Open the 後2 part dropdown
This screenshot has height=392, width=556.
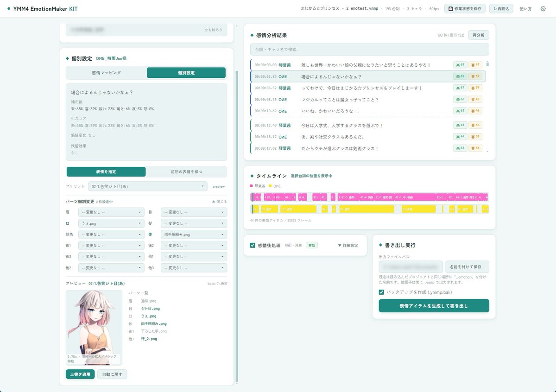(x=194, y=246)
